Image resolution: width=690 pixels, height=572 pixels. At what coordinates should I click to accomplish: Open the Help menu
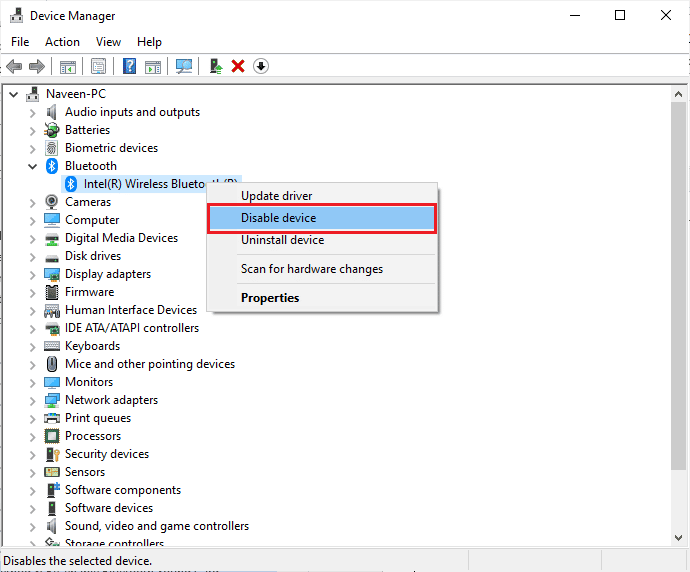point(149,42)
